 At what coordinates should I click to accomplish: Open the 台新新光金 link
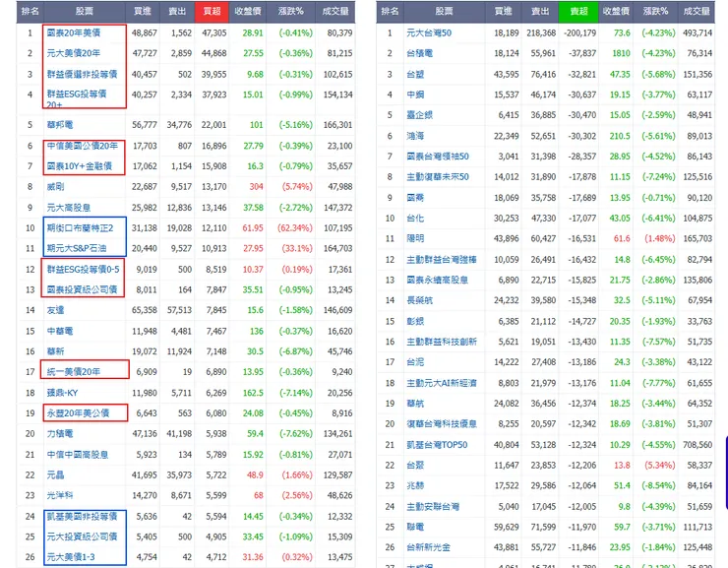coord(429,547)
